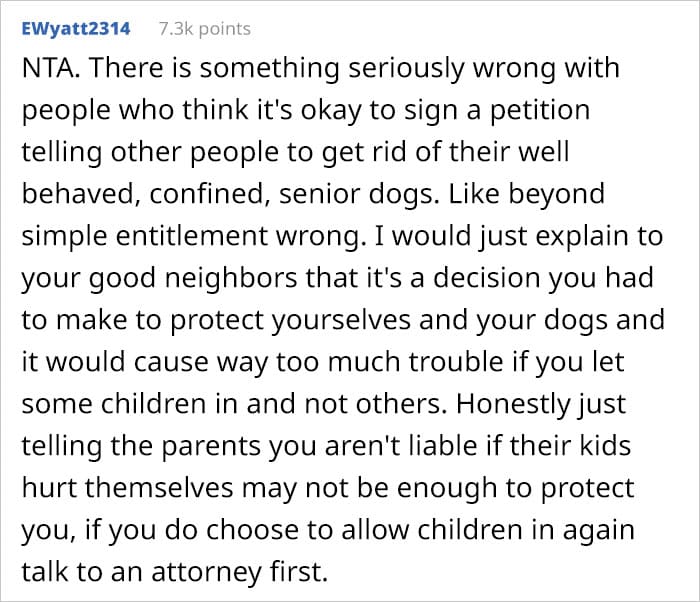Click the words 'Honestly just'
This screenshot has width=700, height=602.
541,405
